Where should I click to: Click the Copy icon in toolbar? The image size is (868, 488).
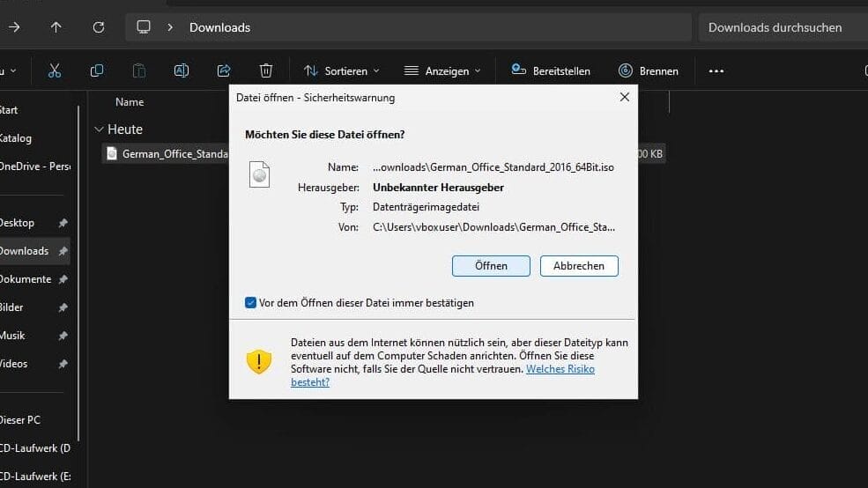(97, 70)
